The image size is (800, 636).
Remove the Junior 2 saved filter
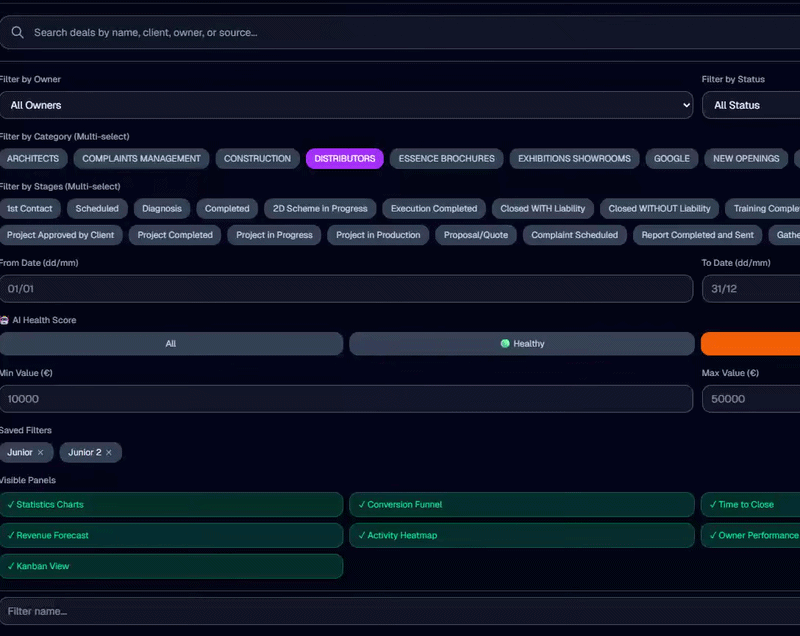109,453
